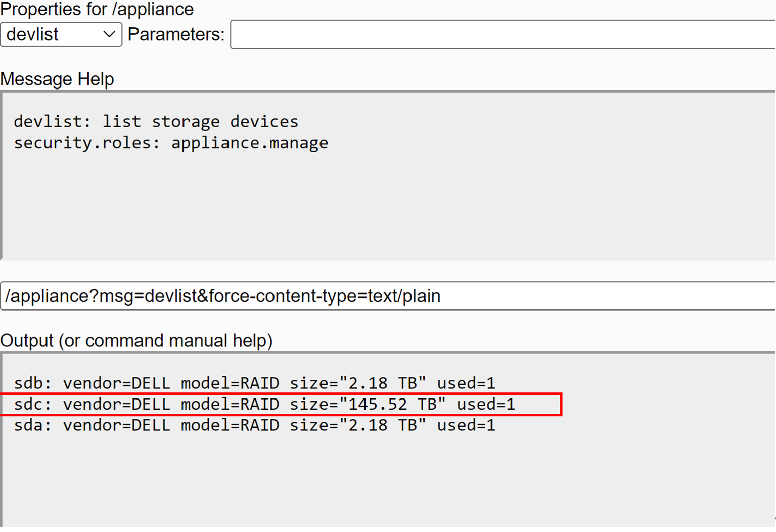Click the 'Properties for /appliance' heading
This screenshot has width=776, height=532.
point(97,9)
